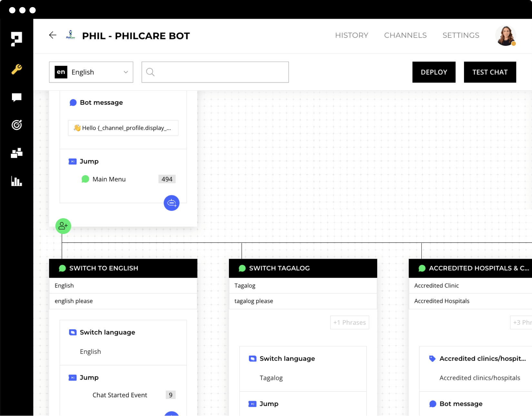
Task: Click the back arrow next to PhilCare bot title
Action: click(53, 35)
